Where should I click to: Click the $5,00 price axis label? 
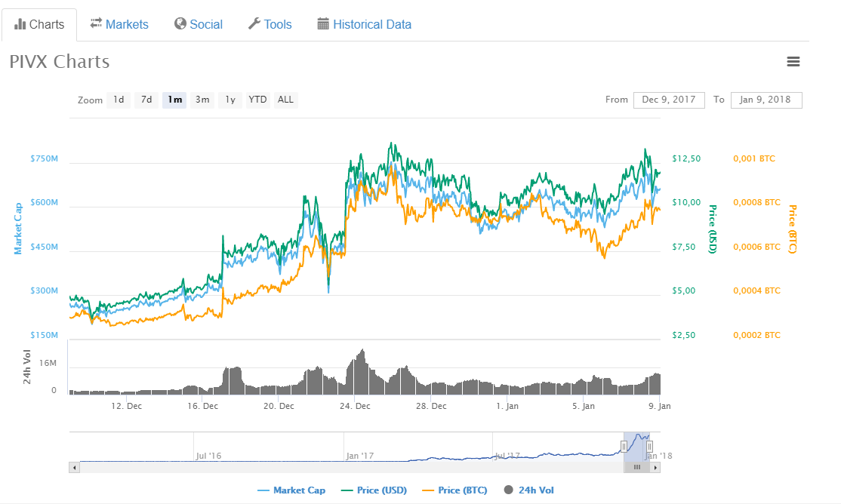tap(683, 290)
